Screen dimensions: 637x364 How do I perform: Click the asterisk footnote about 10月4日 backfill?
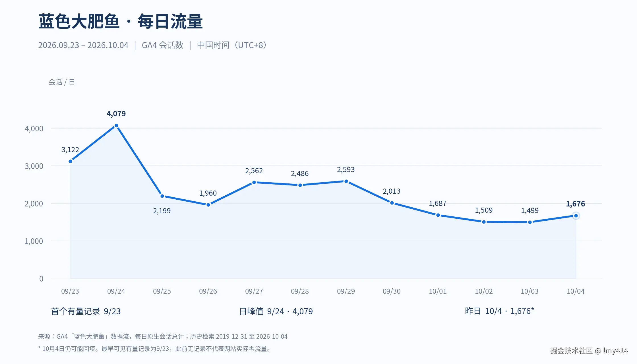tap(154, 349)
